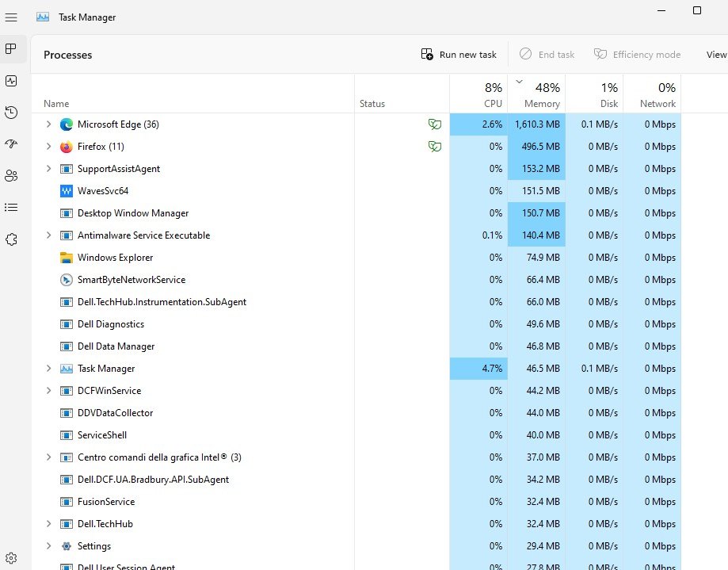
Task: Expand Centro comandi della grafica Intel
Action: [48, 457]
